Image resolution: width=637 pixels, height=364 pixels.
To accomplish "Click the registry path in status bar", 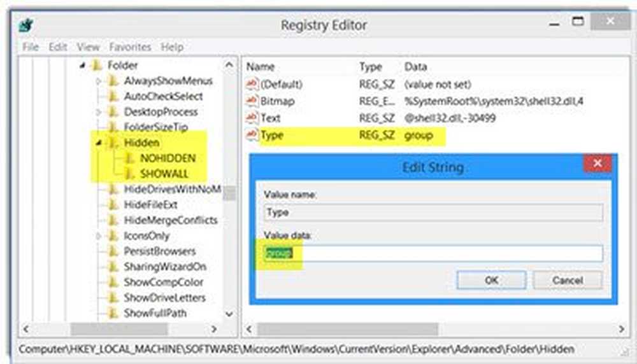I will [x=297, y=349].
